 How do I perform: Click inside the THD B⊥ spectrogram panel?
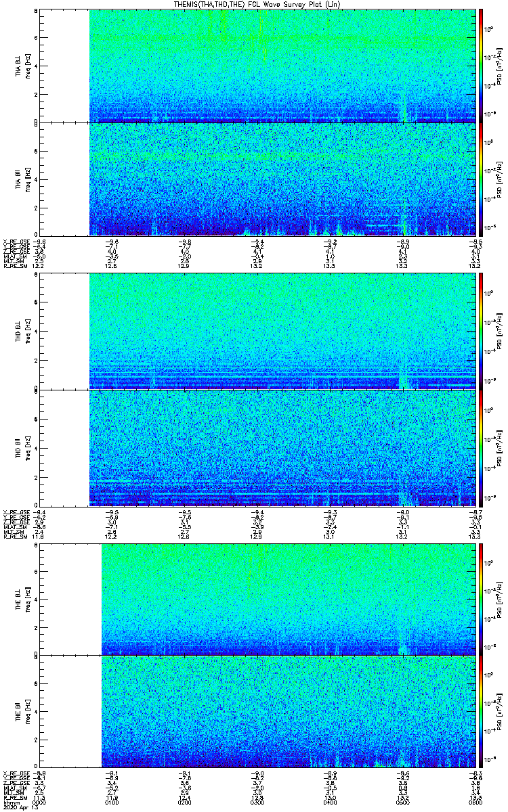pos(257,330)
